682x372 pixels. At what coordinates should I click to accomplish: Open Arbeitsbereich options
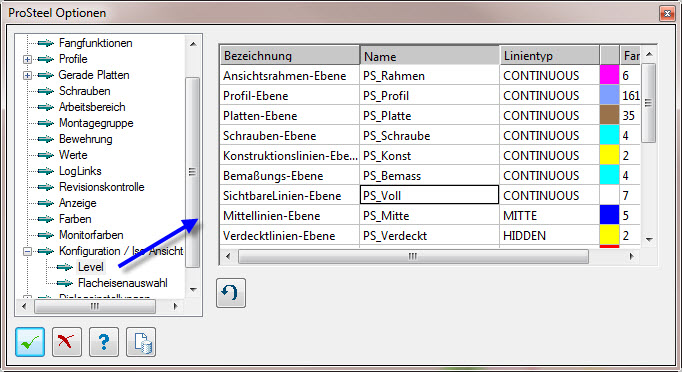click(x=92, y=107)
